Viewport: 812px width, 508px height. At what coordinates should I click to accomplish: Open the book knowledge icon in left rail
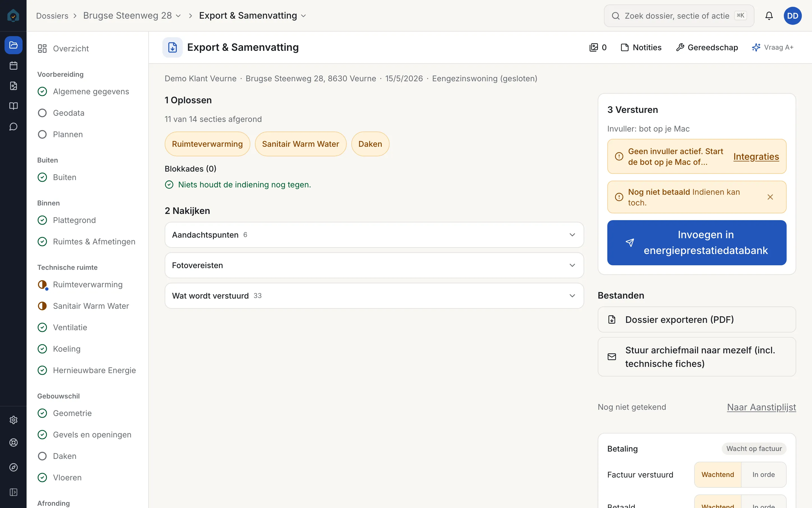[14, 106]
